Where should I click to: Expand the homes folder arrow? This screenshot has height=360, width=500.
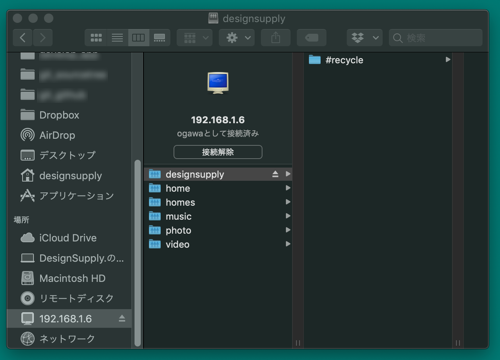[x=288, y=202]
